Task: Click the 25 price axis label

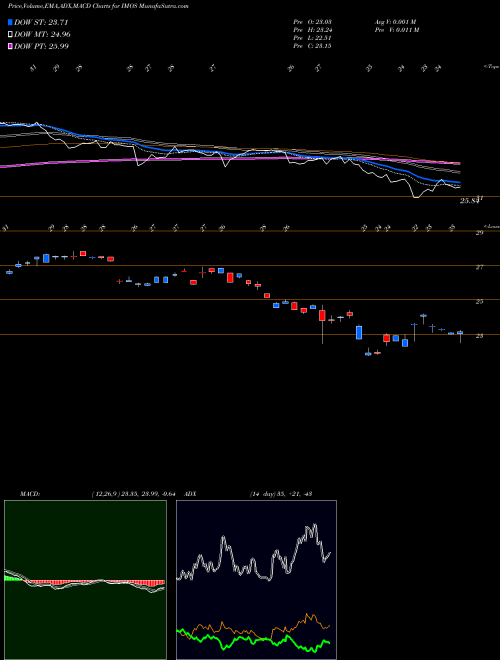Action: [x=479, y=301]
